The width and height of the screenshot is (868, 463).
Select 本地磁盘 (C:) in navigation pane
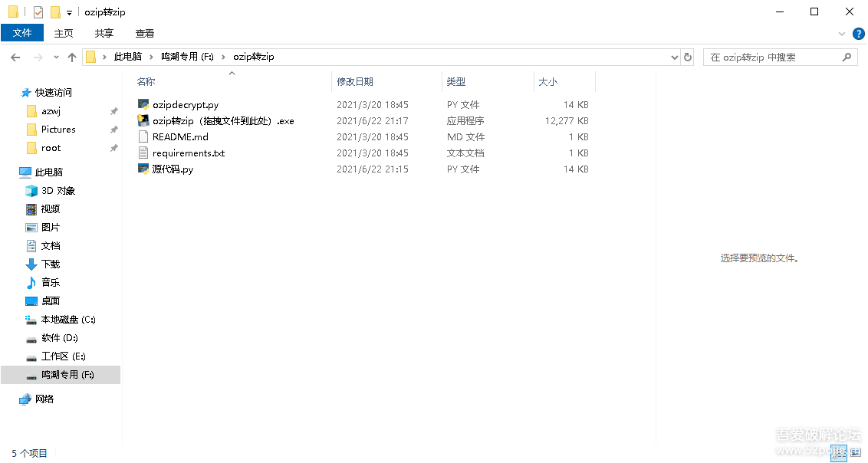coord(68,319)
